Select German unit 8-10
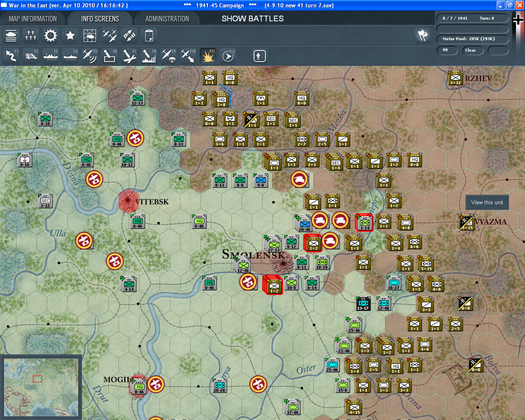Image resolution: width=525 pixels, height=420 pixels. [45, 119]
